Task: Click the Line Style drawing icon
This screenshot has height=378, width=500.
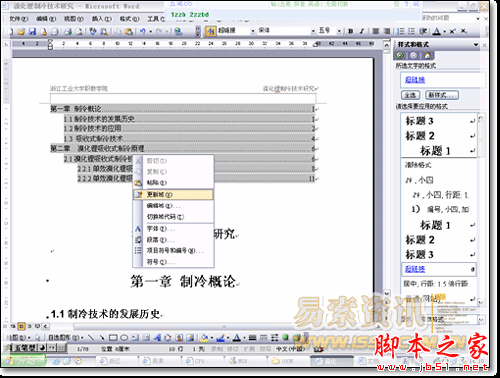Action: pos(252,338)
